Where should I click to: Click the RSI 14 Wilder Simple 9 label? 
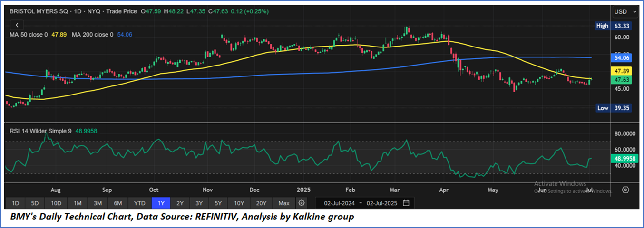pos(40,130)
